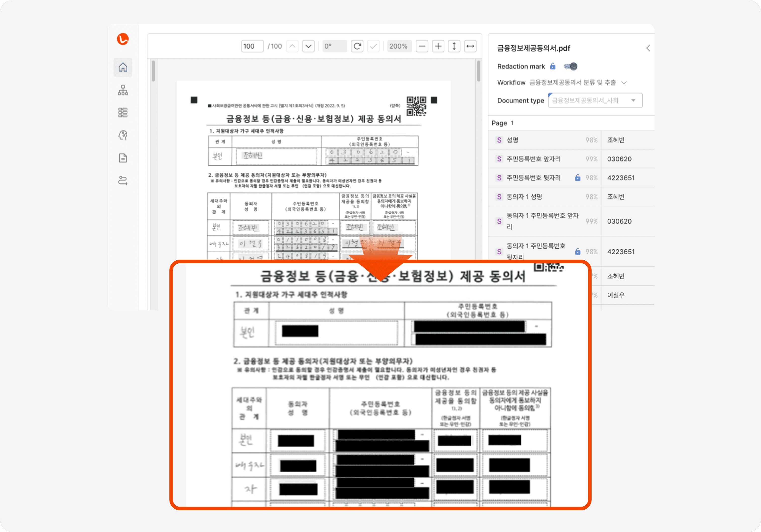This screenshot has height=532, width=761.
Task: Click the value 4223651 in 주민등록번호 뒷자리 row
Action: pos(621,178)
